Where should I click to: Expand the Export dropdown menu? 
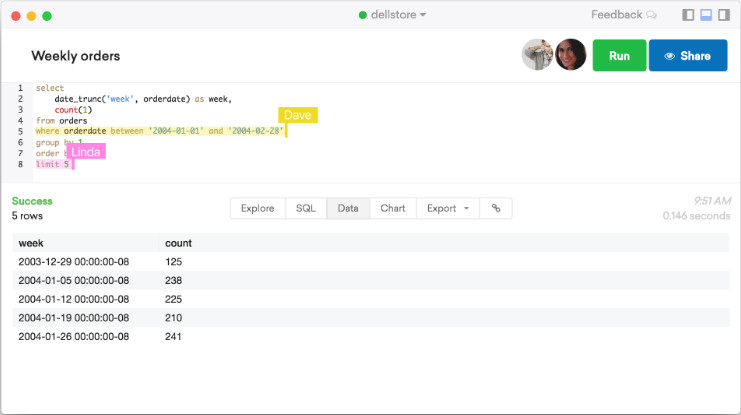pyautogui.click(x=448, y=208)
